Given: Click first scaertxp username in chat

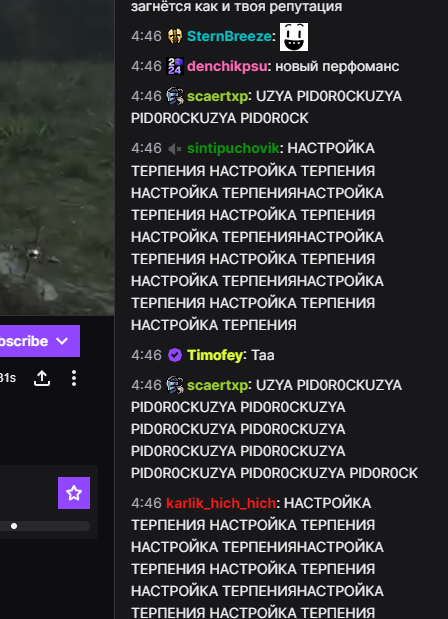Looking at the screenshot, I should (x=217, y=96).
